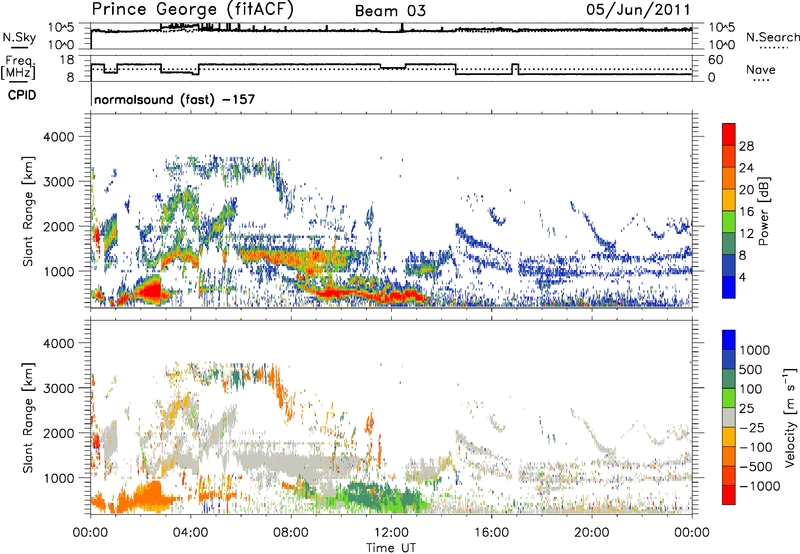Image resolution: width=800 pixels, height=554 pixels.
Task: Click the '20:00' time tick label
Action: tap(591, 533)
